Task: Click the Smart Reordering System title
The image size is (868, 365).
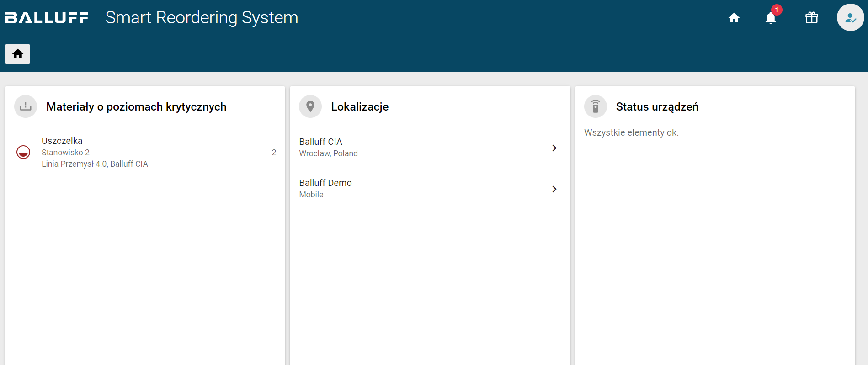Action: [x=202, y=18]
